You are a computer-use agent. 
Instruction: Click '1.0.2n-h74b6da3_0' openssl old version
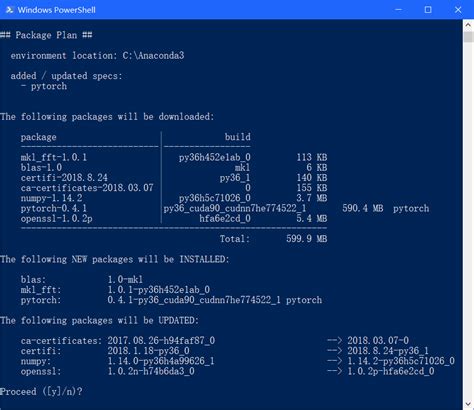pyautogui.click(x=151, y=371)
